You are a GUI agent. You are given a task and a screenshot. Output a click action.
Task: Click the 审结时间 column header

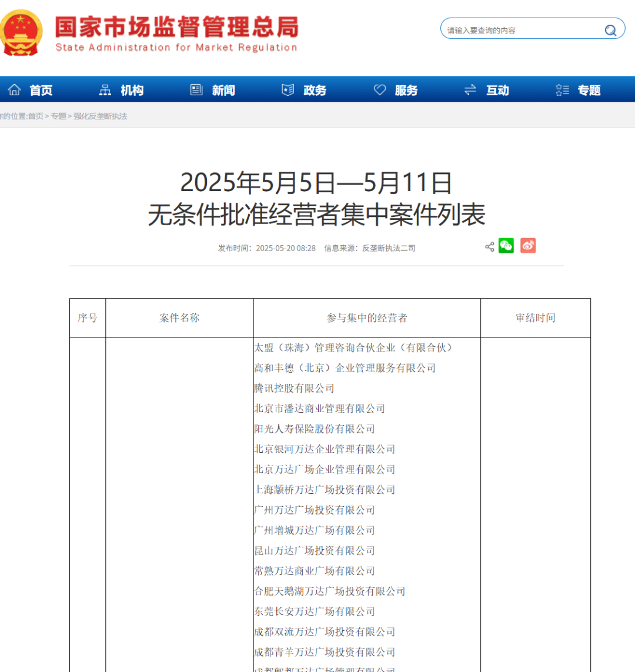point(536,317)
